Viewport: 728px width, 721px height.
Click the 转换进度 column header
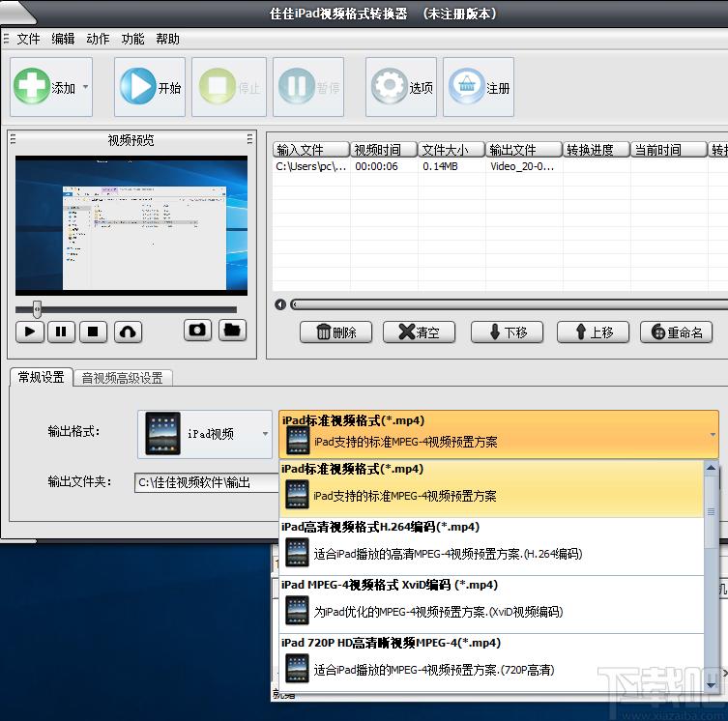[597, 150]
